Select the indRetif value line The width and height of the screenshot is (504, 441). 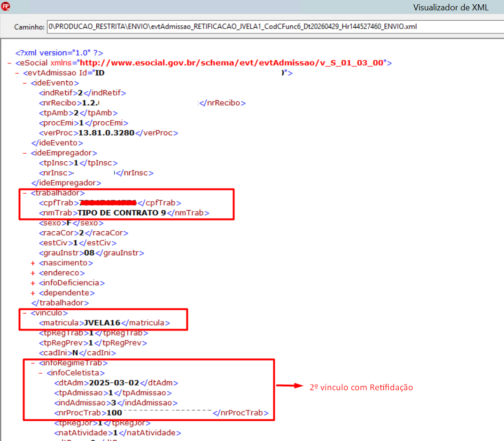[83, 93]
